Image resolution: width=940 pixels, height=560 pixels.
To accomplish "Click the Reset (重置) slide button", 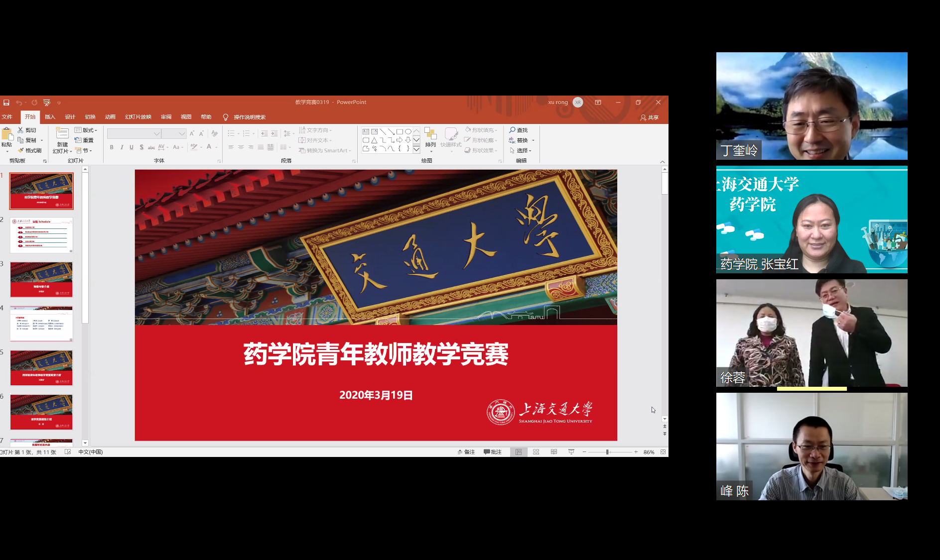I will [84, 140].
